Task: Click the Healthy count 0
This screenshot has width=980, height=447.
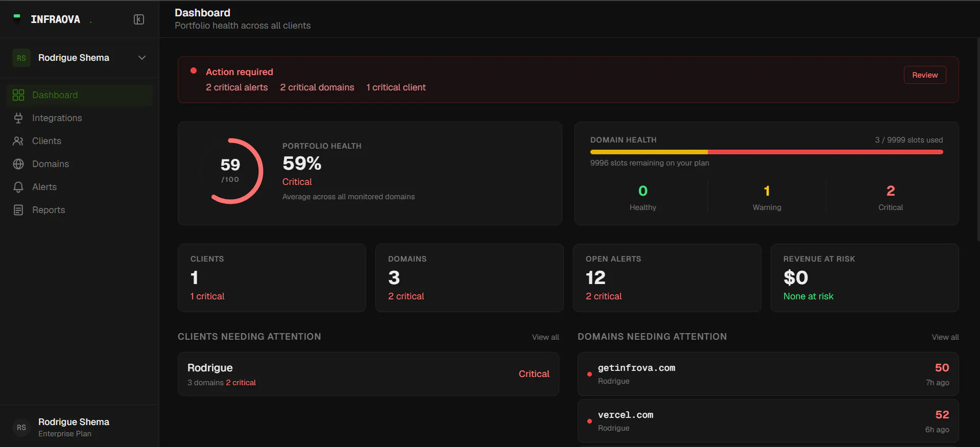Action: coord(643,191)
